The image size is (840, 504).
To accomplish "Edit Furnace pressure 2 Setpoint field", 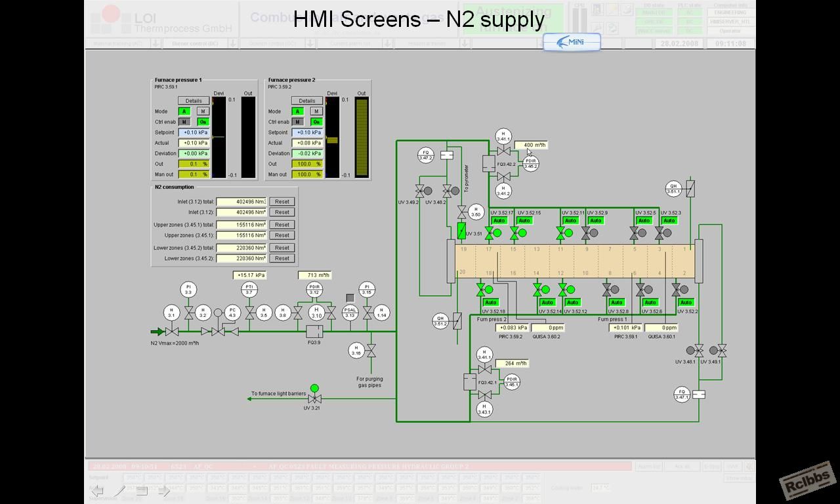I will 308,133.
